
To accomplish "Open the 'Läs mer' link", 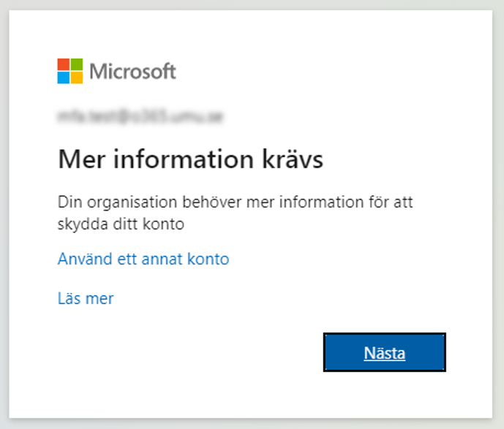I will coord(86,298).
